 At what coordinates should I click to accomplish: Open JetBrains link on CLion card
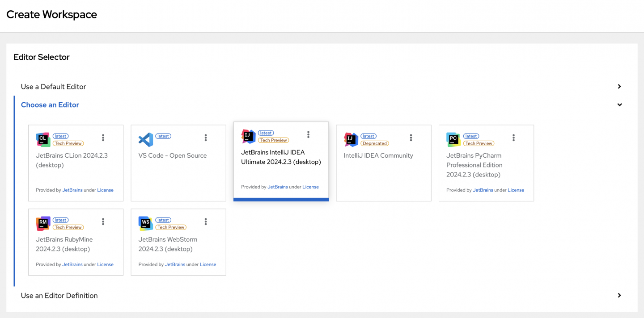[72, 190]
